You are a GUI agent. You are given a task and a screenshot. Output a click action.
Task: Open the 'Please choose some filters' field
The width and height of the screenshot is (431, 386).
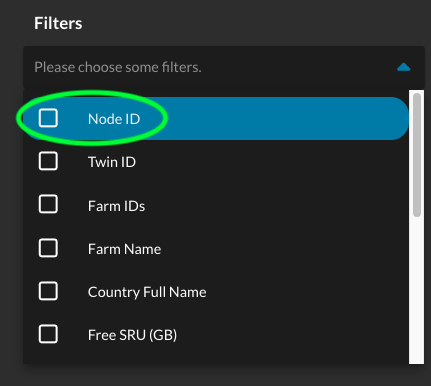224,68
